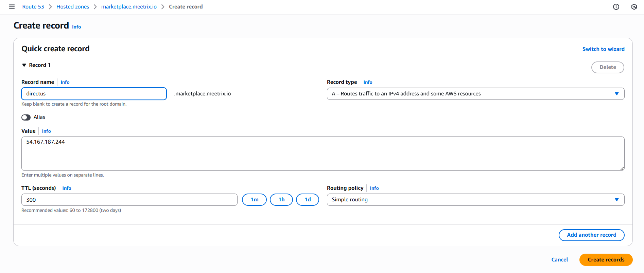The width and height of the screenshot is (644, 273).
Task: Click 'Enter multiple values on separate lines.' hint
Action: point(63,175)
